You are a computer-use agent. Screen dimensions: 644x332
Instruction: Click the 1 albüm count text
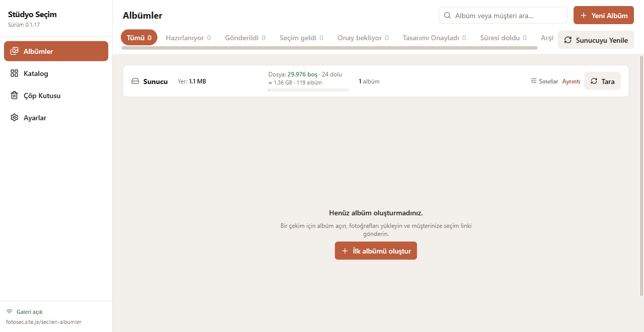[369, 81]
